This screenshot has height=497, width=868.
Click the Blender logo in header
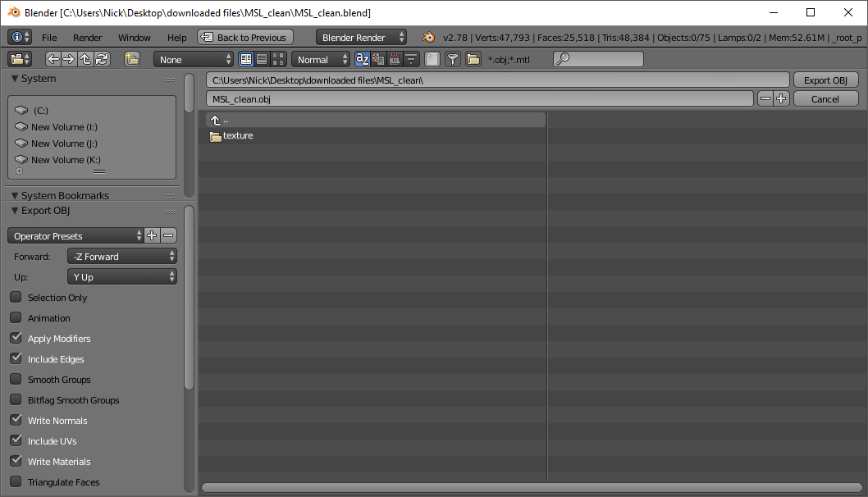click(x=428, y=38)
